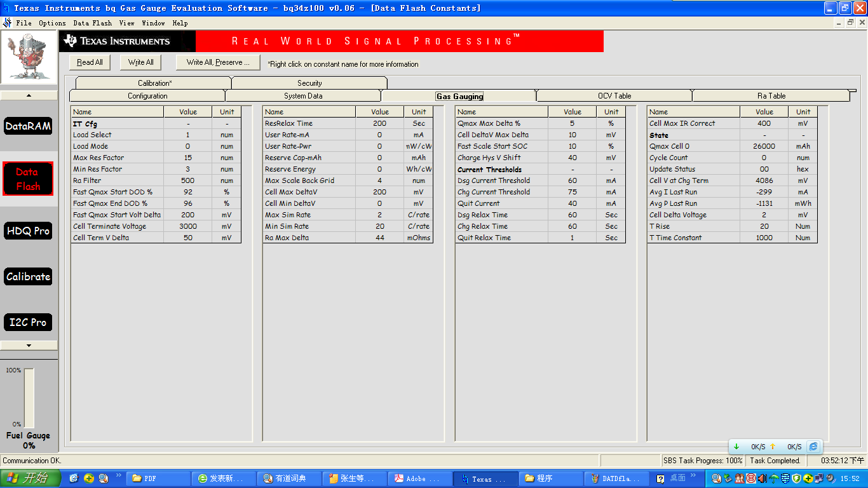Edit the ResRelax Time value 200
Screen dimensions: 868x488
380,123
